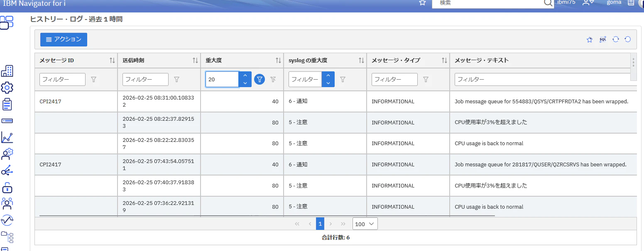The height and width of the screenshot is (251, 644).
Task: Add table to favorites with star-plus icon
Action: (x=590, y=39)
